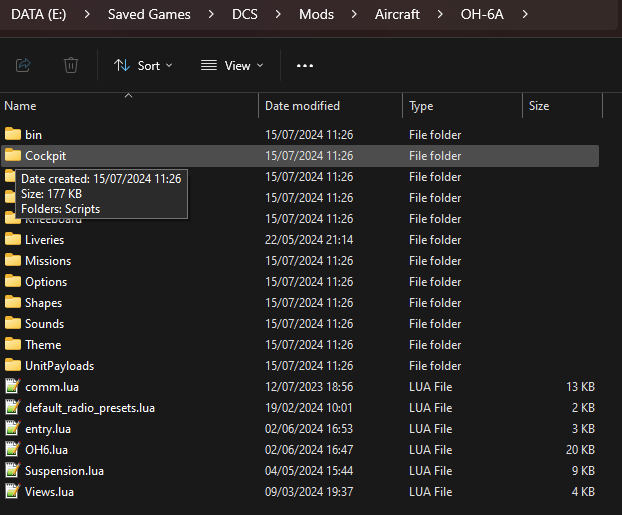Click the folder name Missions
This screenshot has height=515, width=622.
[48, 261]
